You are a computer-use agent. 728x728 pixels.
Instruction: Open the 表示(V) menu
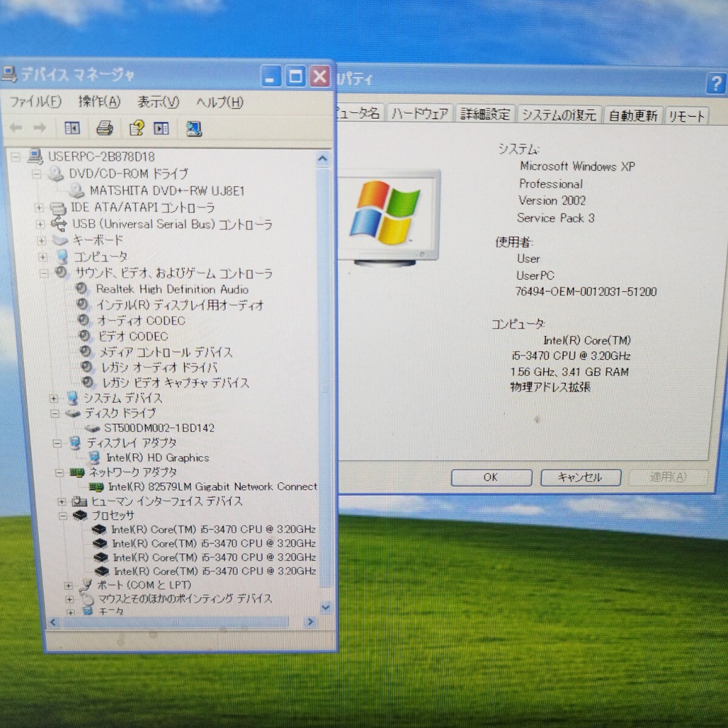[x=158, y=103]
